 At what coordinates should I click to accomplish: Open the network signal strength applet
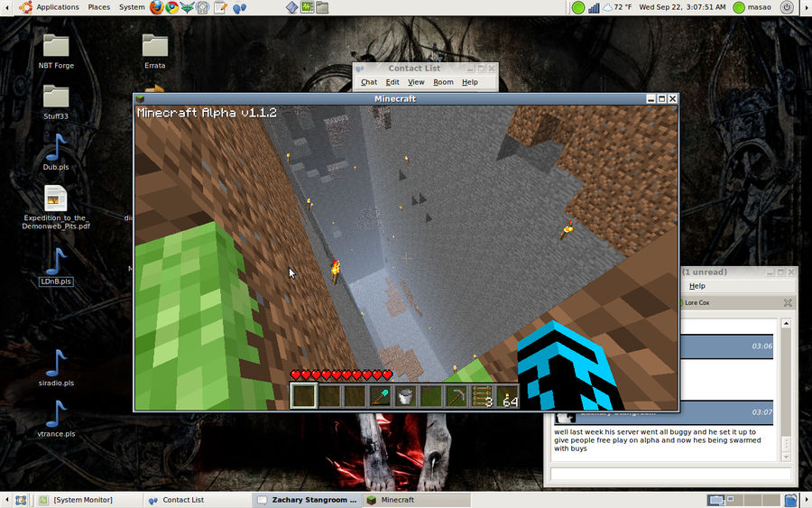tap(594, 7)
